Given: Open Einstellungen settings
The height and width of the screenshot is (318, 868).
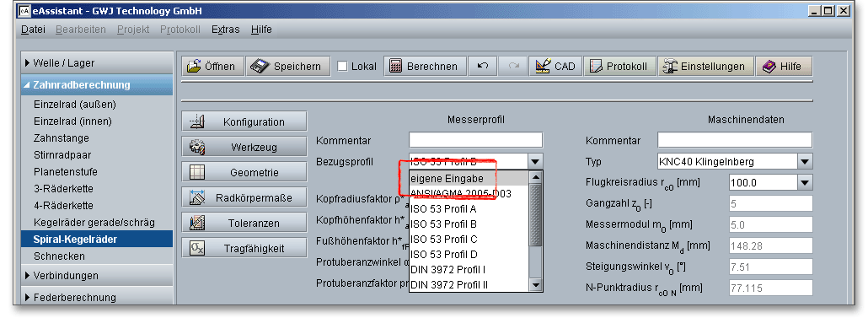Looking at the screenshot, I should [x=705, y=66].
